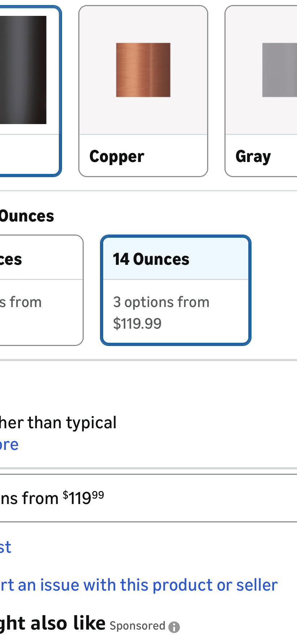Viewport: 297px width, 644px height.
Task: Click the blue link ending in "st"
Action: coord(5,547)
